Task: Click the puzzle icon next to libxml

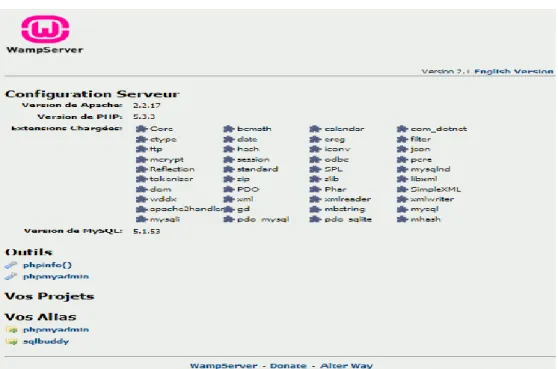Action: click(402, 179)
